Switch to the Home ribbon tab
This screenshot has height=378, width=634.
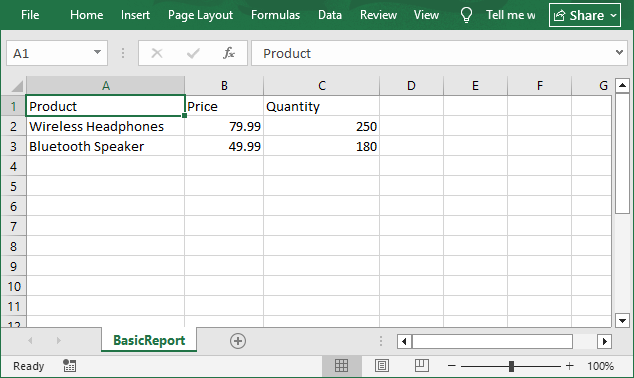point(86,15)
